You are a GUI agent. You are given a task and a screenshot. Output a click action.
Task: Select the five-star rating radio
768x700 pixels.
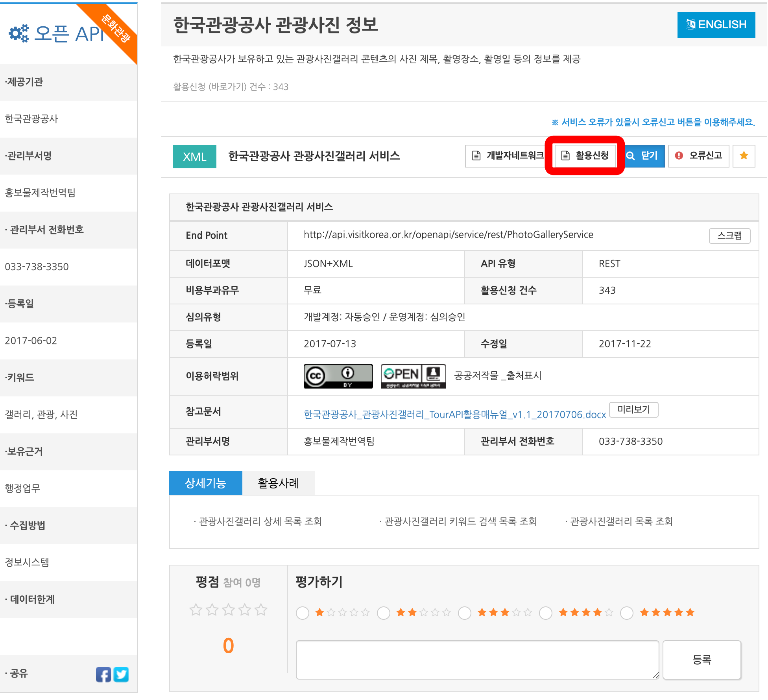tap(627, 613)
